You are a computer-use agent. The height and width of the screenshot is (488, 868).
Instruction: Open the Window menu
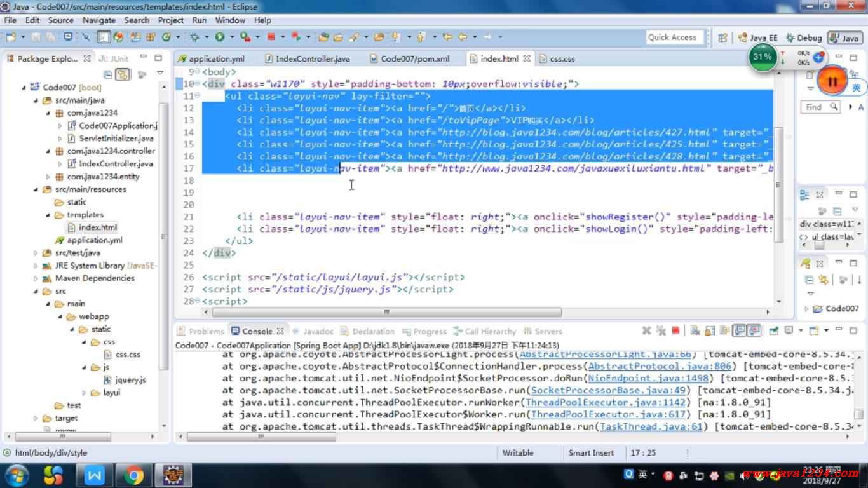coord(230,20)
